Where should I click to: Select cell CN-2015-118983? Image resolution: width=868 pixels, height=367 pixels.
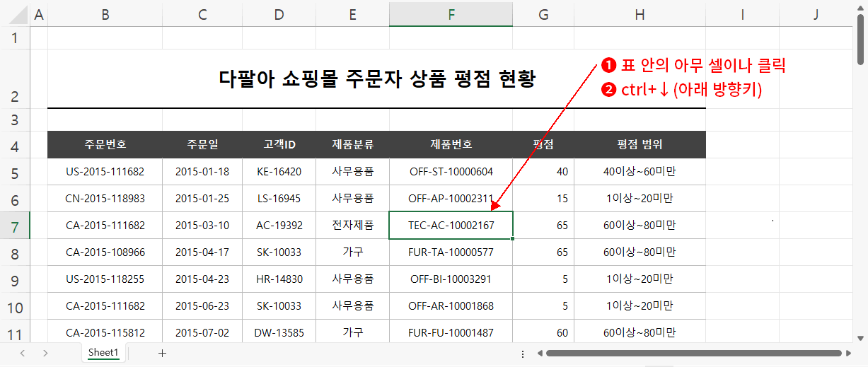(105, 199)
